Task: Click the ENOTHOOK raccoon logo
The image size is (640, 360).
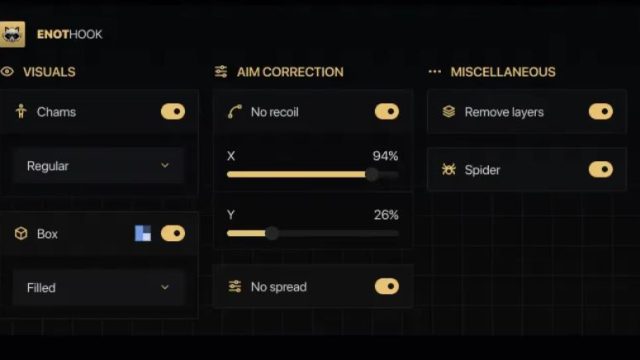Action: (12, 34)
